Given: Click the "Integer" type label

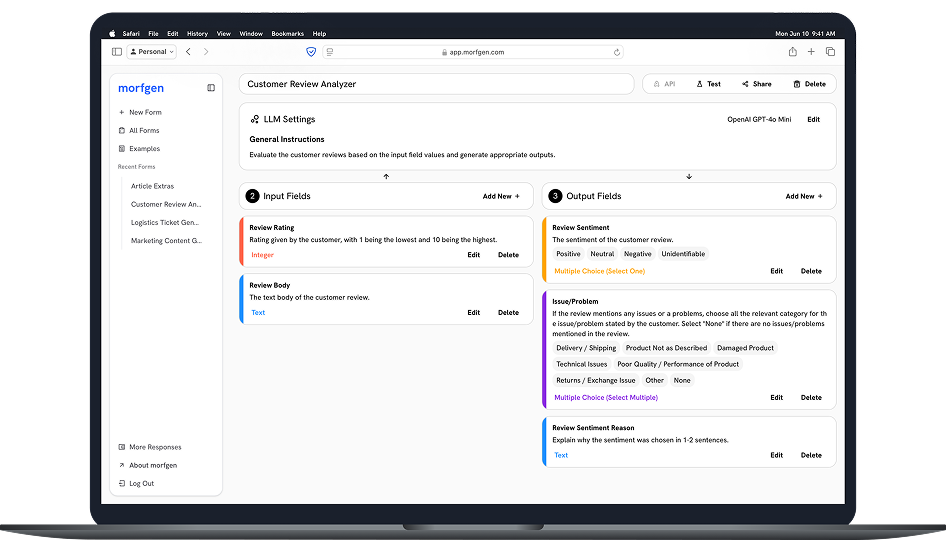Looking at the screenshot, I should click(262, 255).
